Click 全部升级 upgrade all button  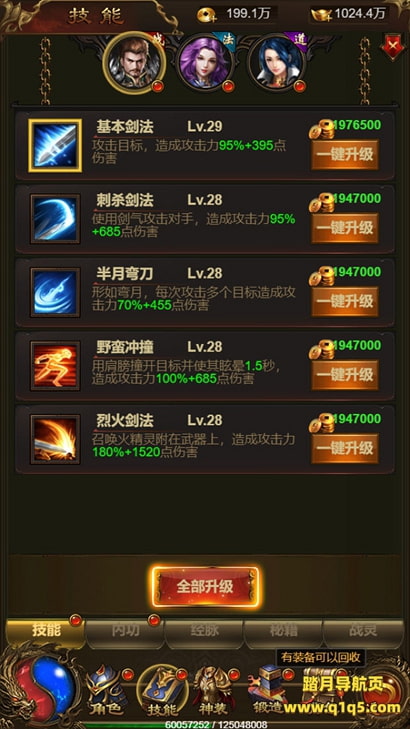coord(205,587)
